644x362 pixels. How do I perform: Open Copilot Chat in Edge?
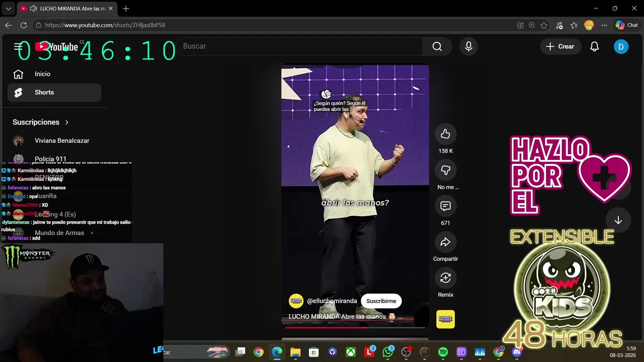(627, 25)
